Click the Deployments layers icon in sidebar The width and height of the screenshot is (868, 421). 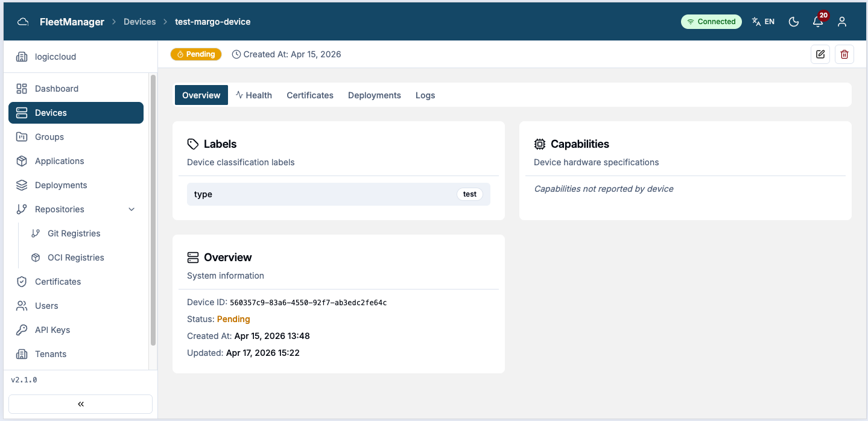pos(22,185)
